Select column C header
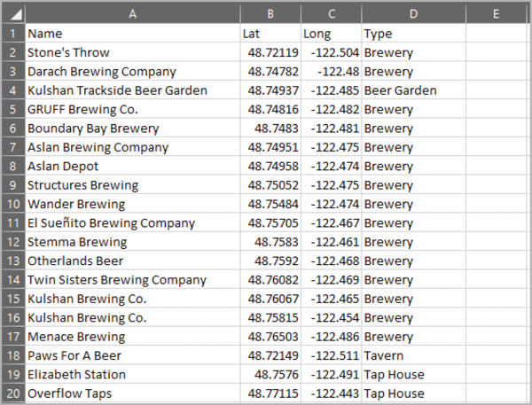The image size is (532, 405). point(331,14)
